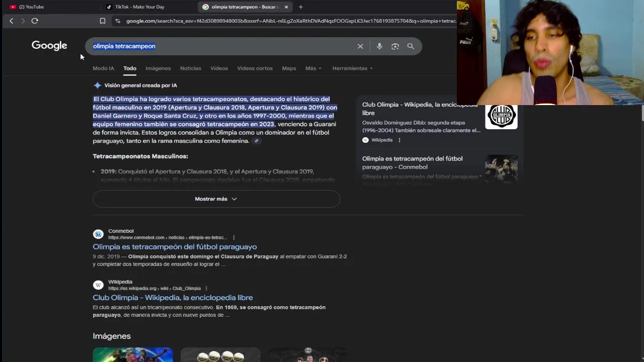Open the Conmebol source card thumbnail
644x362 pixels.
(x=501, y=168)
